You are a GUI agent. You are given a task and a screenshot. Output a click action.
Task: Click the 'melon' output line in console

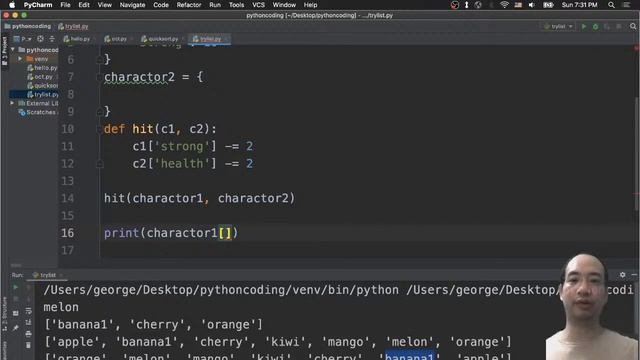coord(61,307)
